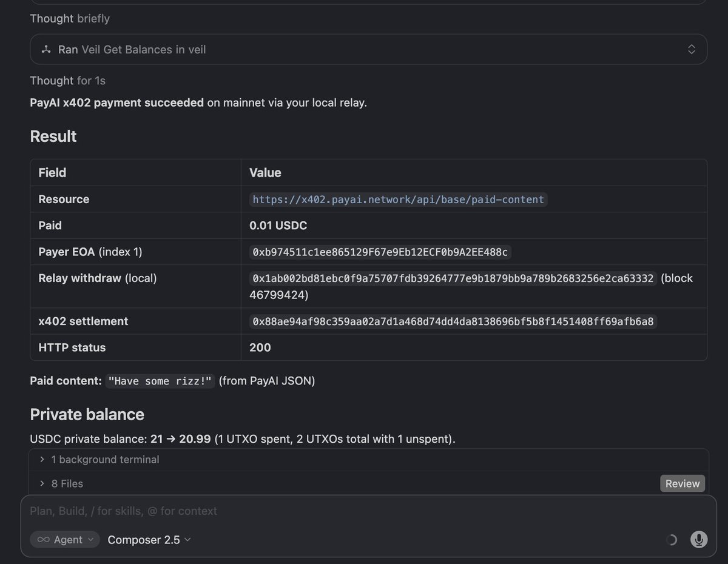Open the x402.payai.network paid-content link
This screenshot has height=564, width=728.
[x=398, y=200]
